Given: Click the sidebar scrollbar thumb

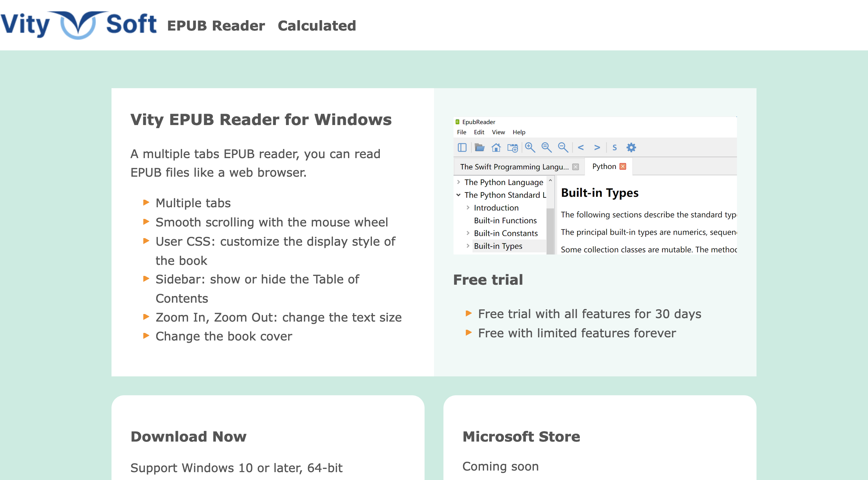Looking at the screenshot, I should [x=550, y=231].
